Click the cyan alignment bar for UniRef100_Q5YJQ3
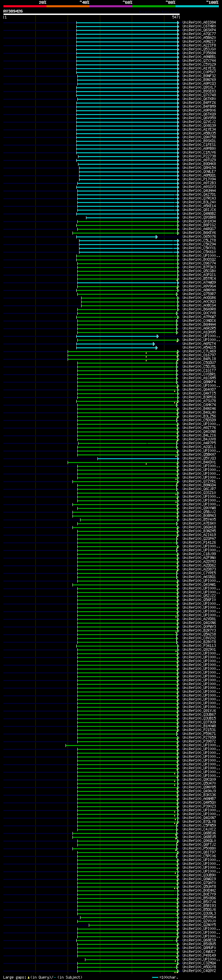The image size is (222, 980). coord(138,459)
